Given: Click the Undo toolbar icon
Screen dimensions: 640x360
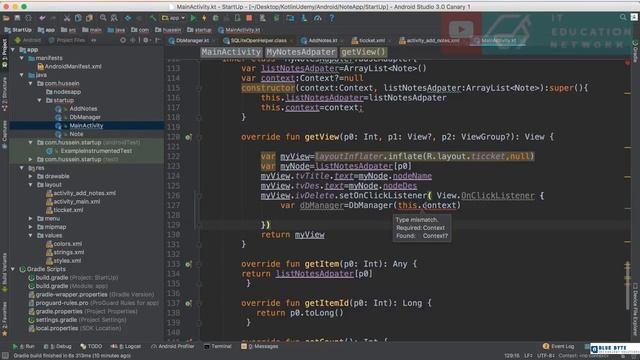Looking at the screenshot, I should click(42, 18).
